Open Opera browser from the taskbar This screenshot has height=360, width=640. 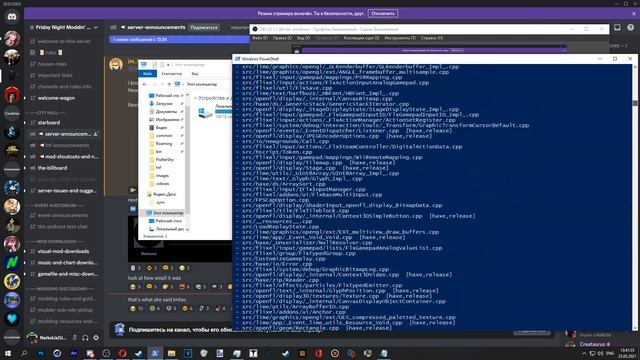coord(122,353)
